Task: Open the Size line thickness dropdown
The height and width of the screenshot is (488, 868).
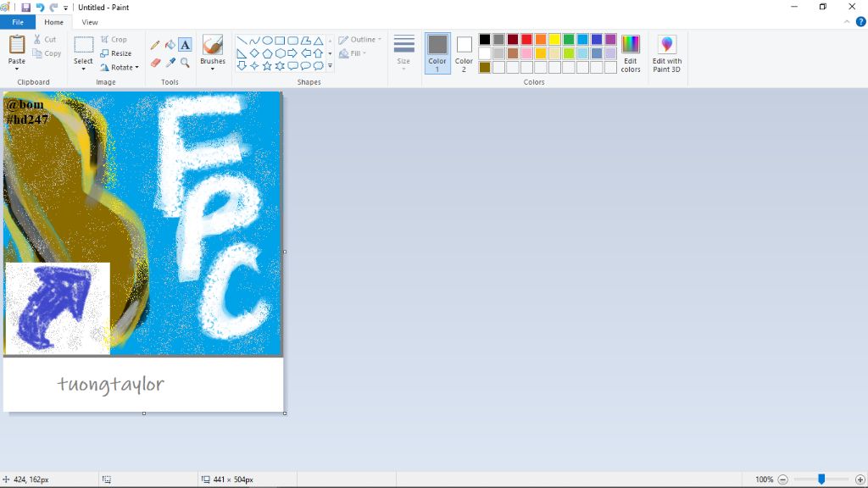Action: coord(403,53)
